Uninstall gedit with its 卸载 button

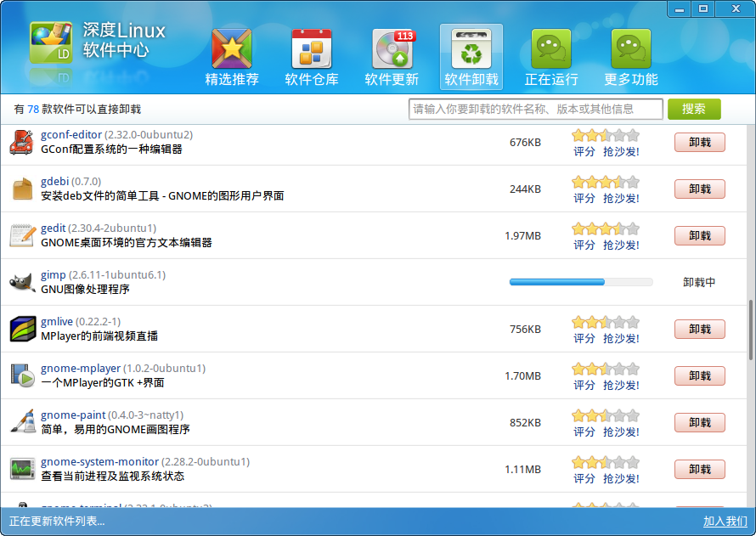(x=700, y=235)
